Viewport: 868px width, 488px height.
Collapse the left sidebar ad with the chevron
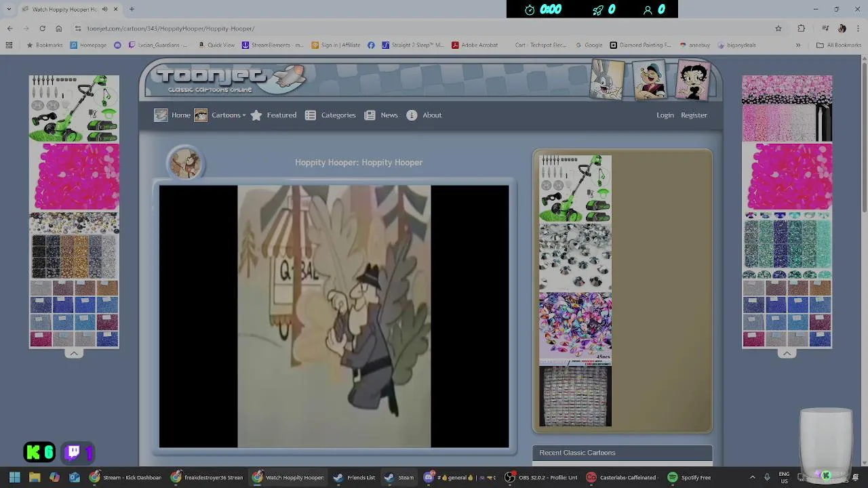click(x=74, y=353)
